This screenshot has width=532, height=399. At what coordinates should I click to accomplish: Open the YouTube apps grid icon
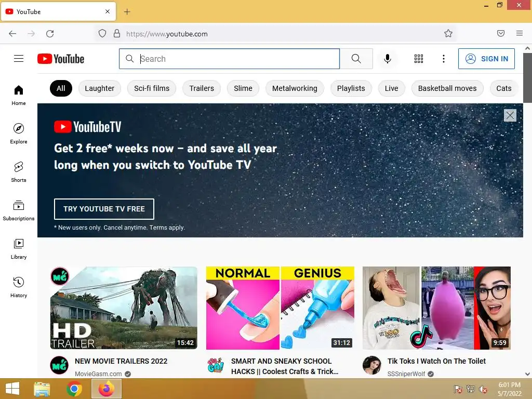coord(419,59)
